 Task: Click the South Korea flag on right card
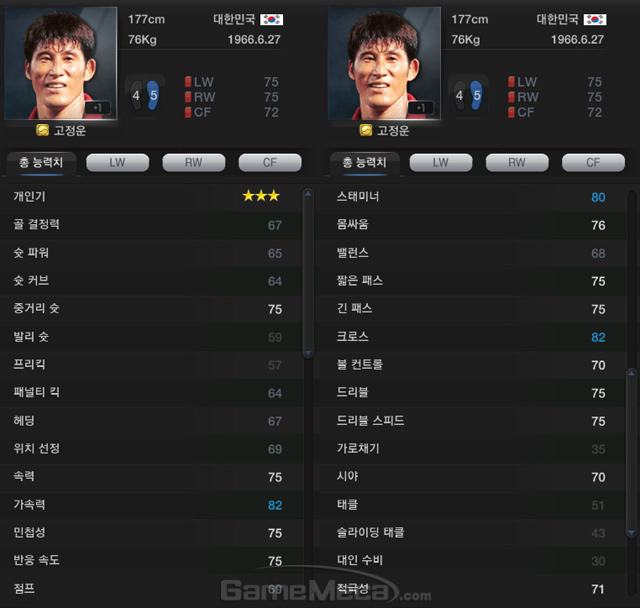coord(595,19)
